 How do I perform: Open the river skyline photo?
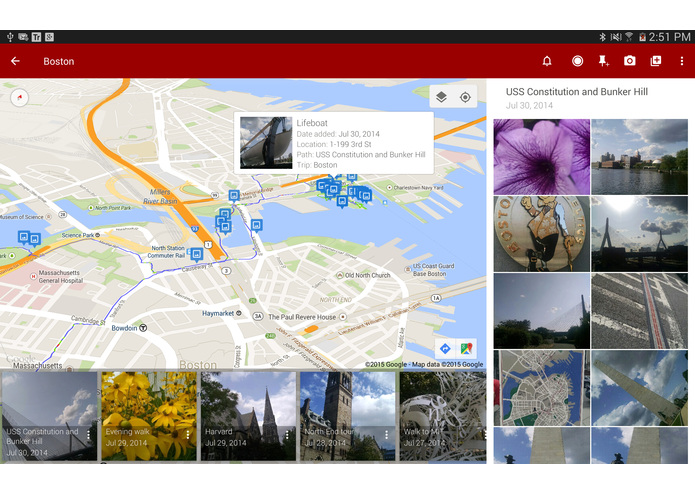[x=640, y=157]
